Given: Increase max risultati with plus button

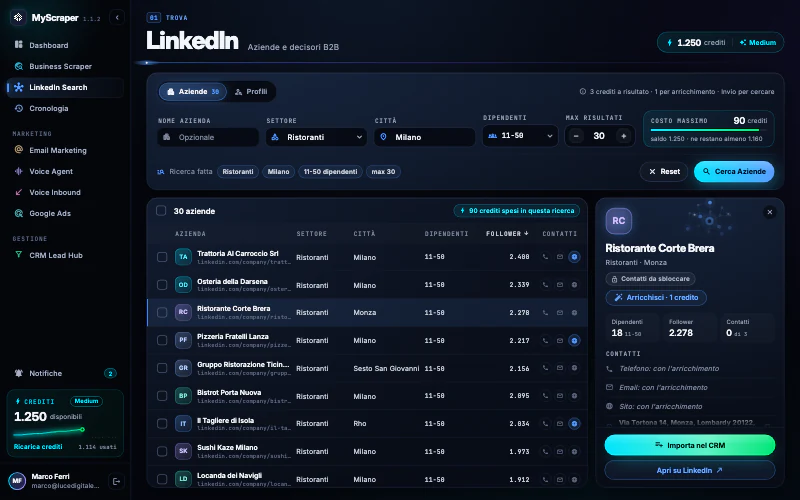Looking at the screenshot, I should click(x=623, y=136).
